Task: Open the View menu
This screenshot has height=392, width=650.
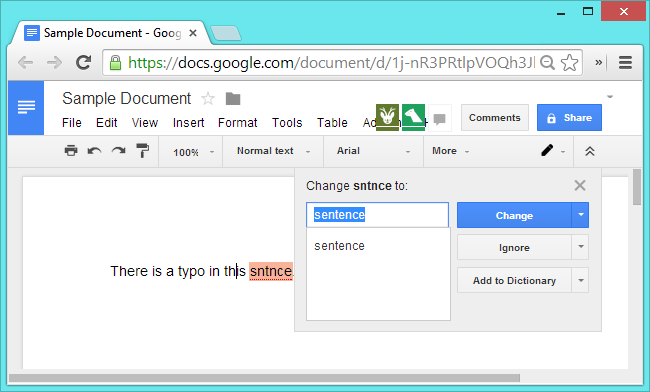Action: [145, 123]
